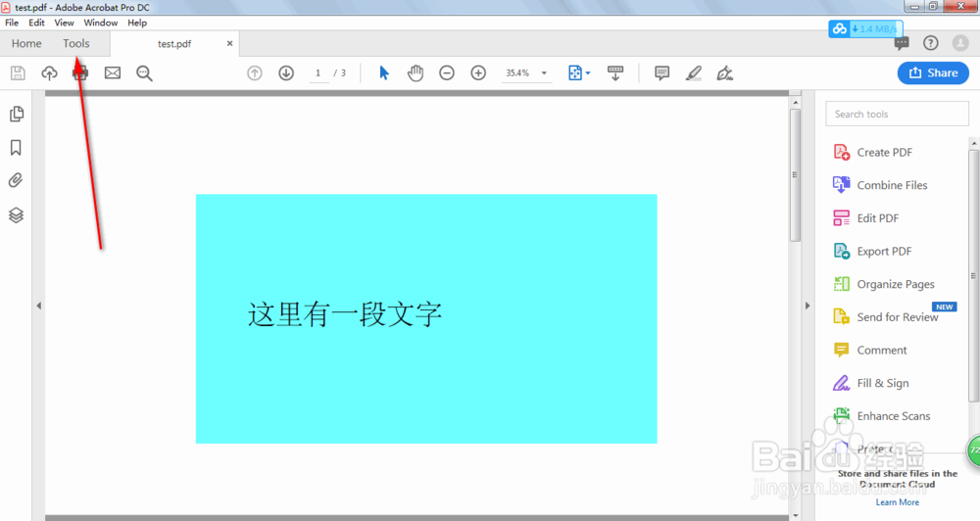Select the test.pdf document tab
980x521 pixels.
(174, 44)
